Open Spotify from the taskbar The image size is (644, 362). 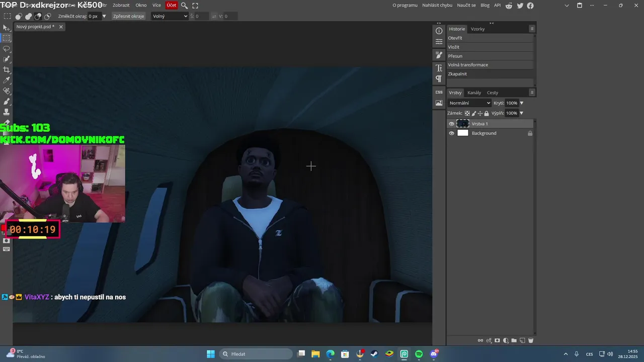[419, 354]
